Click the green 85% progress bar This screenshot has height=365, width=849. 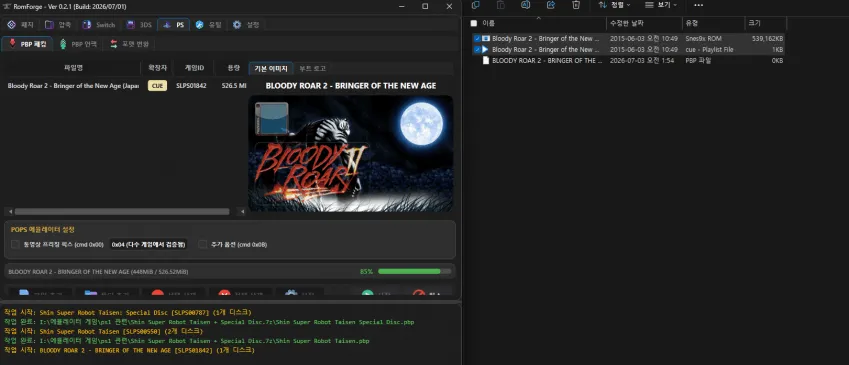click(x=414, y=271)
